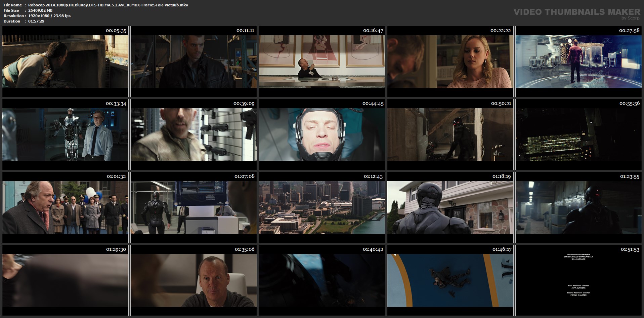Image resolution: width=644 pixels, height=318 pixels.
Task: Select the 00:33:34 robot lab frame
Action: tap(65, 134)
